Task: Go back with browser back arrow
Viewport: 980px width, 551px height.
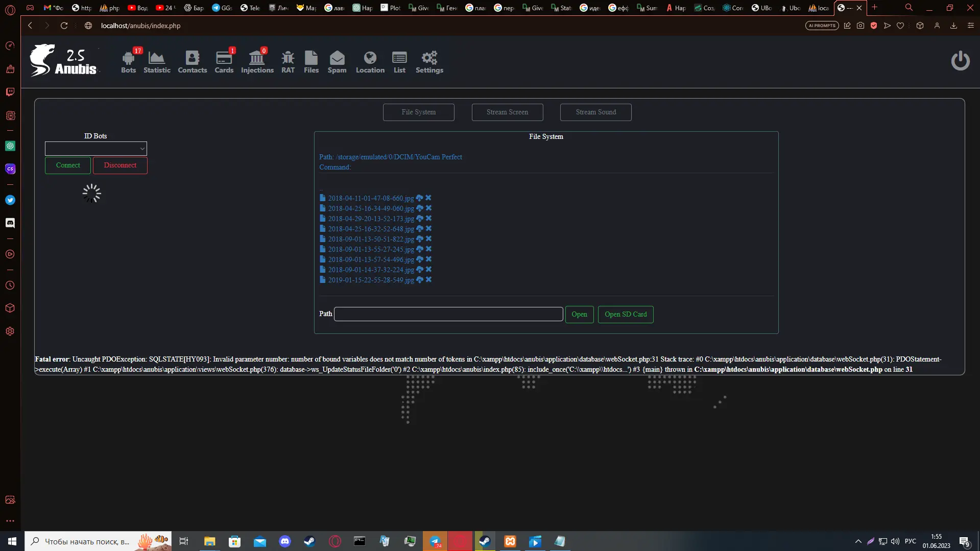Action: pyautogui.click(x=30, y=26)
